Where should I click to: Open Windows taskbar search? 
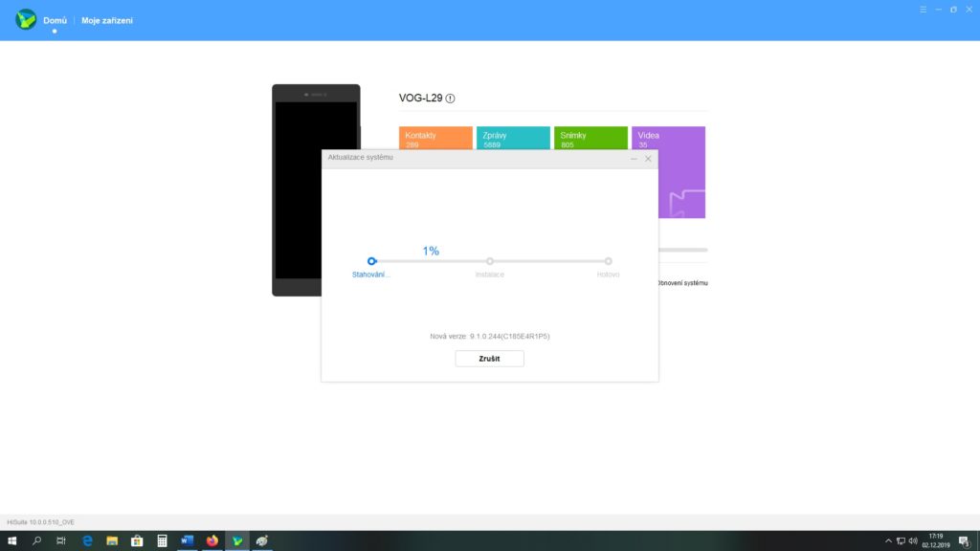point(36,541)
